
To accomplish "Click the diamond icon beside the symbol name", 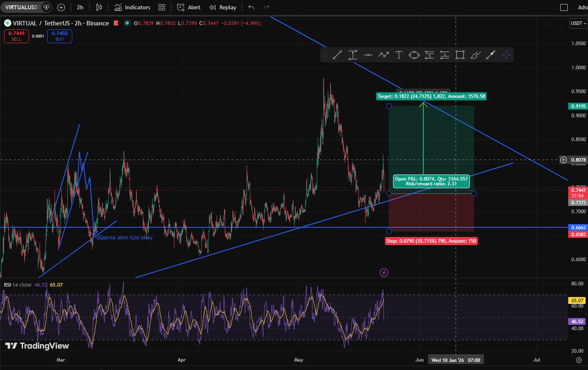I will [x=46, y=7].
